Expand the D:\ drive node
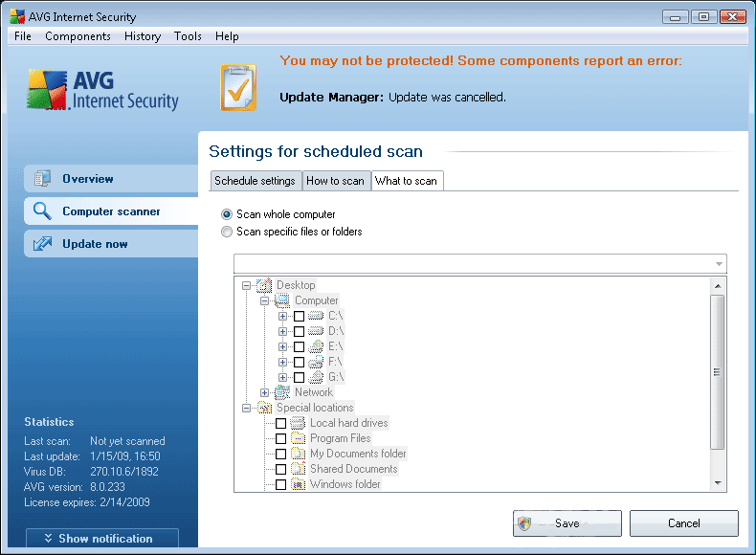 (282, 331)
